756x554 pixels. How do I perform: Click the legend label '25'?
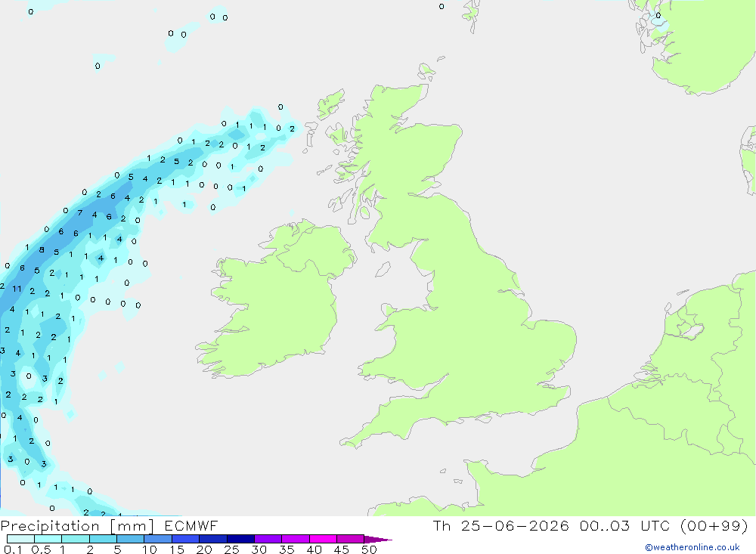point(231,549)
